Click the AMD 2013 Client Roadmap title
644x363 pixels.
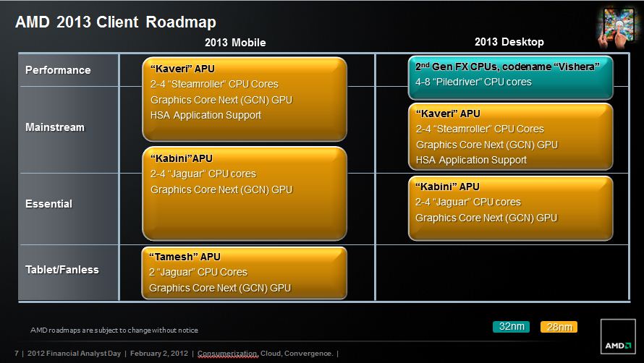pos(115,22)
